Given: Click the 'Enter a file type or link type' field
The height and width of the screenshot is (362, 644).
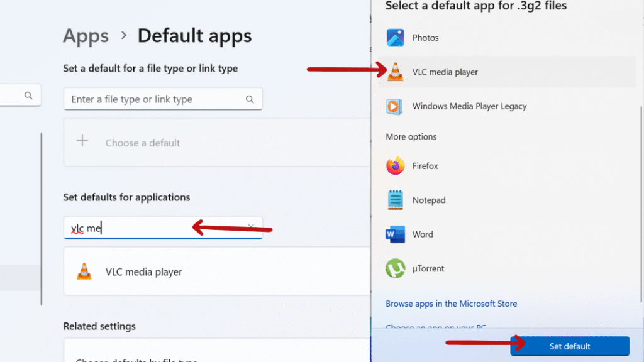Looking at the screenshot, I should click(x=163, y=99).
